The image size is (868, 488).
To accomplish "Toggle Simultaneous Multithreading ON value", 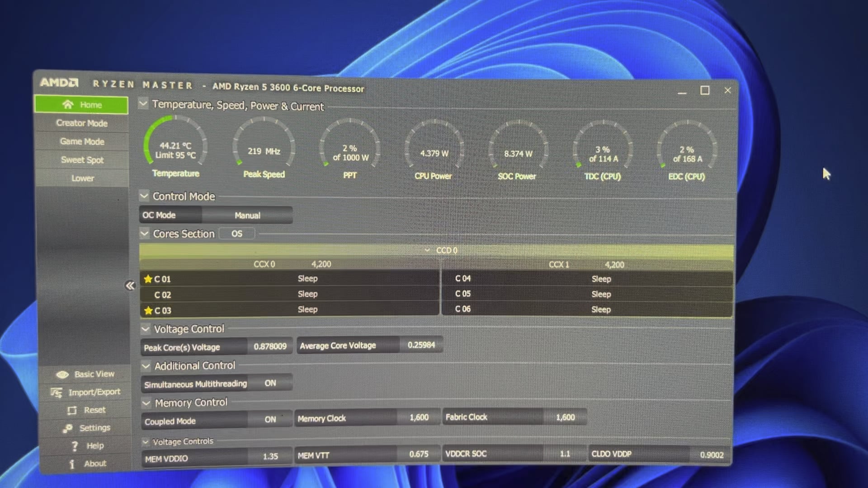I will pyautogui.click(x=270, y=383).
